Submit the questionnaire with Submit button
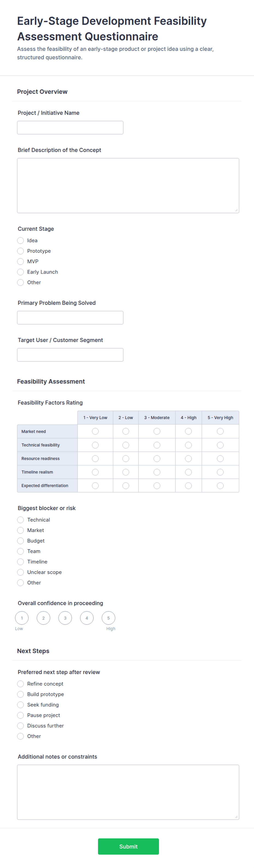 coord(128,846)
